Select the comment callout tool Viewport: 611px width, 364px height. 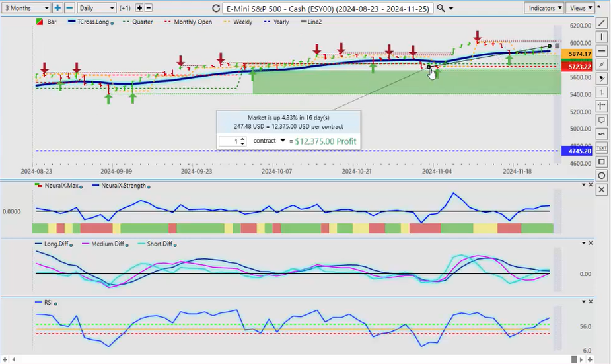pos(602,120)
